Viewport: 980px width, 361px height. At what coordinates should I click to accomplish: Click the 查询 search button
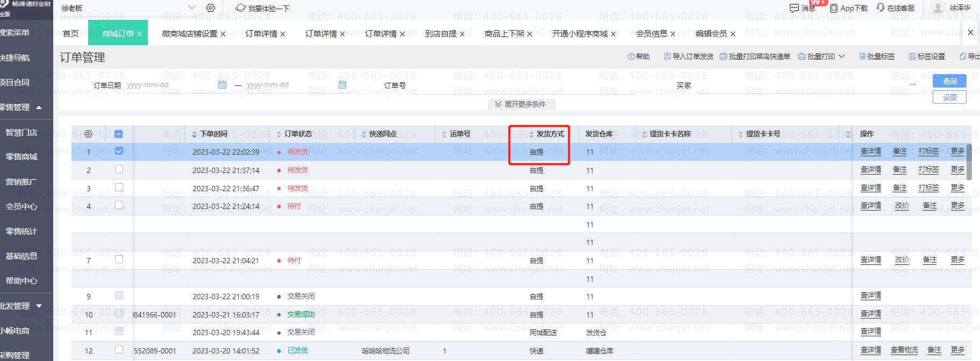(949, 81)
